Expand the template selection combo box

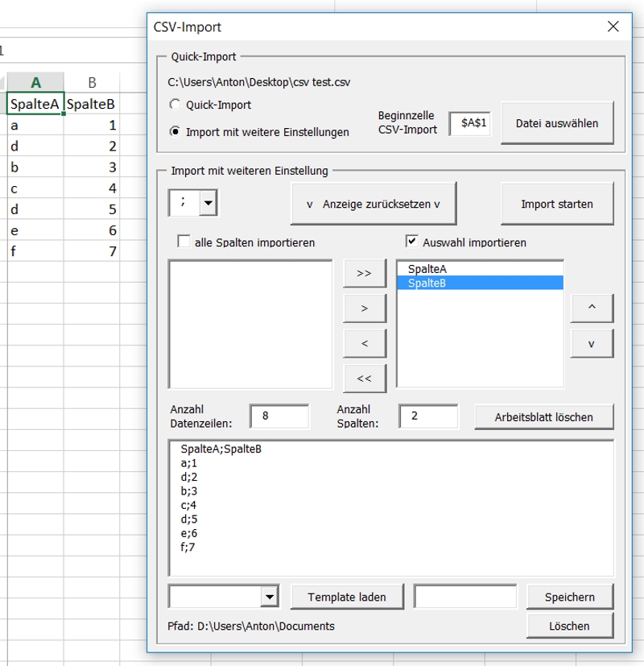point(269,597)
